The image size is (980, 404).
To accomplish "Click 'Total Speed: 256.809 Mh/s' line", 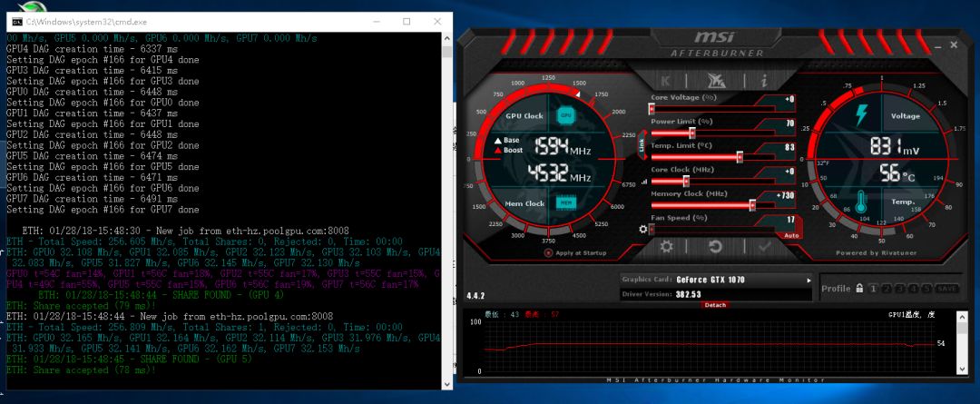I will pos(204,327).
